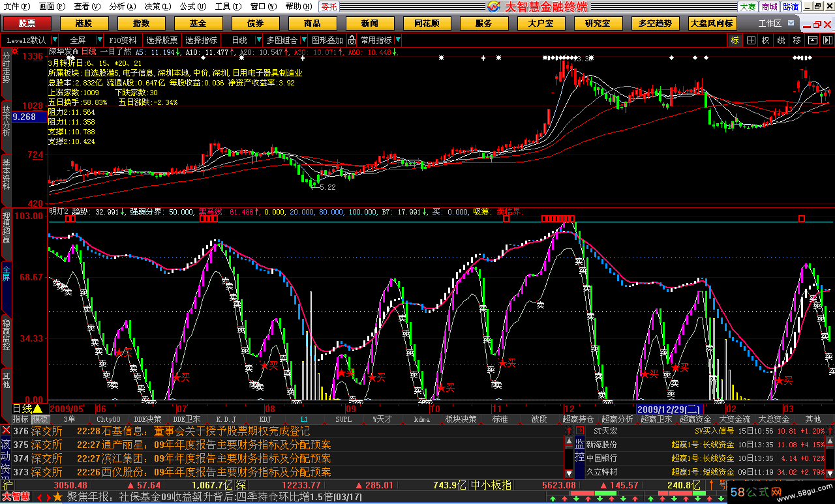This screenshot has width=835, height=504.
Task: Toggle the 权 rights-adjustment icon
Action: click(x=766, y=40)
